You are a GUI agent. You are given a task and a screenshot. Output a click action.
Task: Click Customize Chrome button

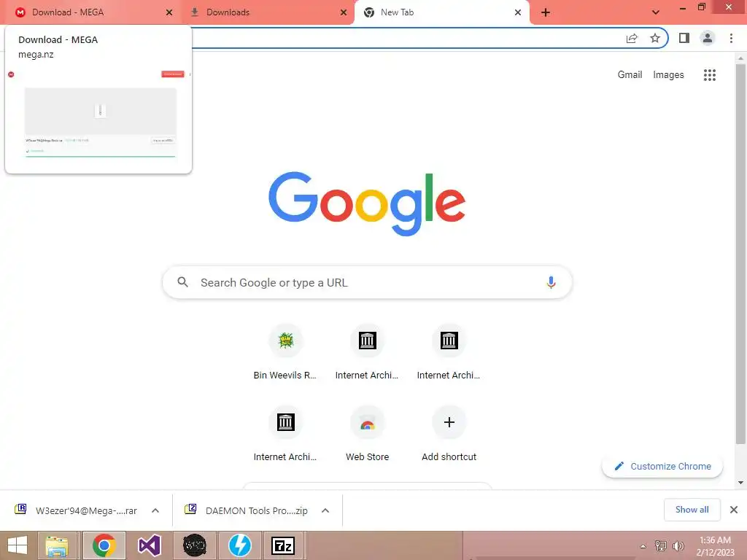click(x=662, y=466)
